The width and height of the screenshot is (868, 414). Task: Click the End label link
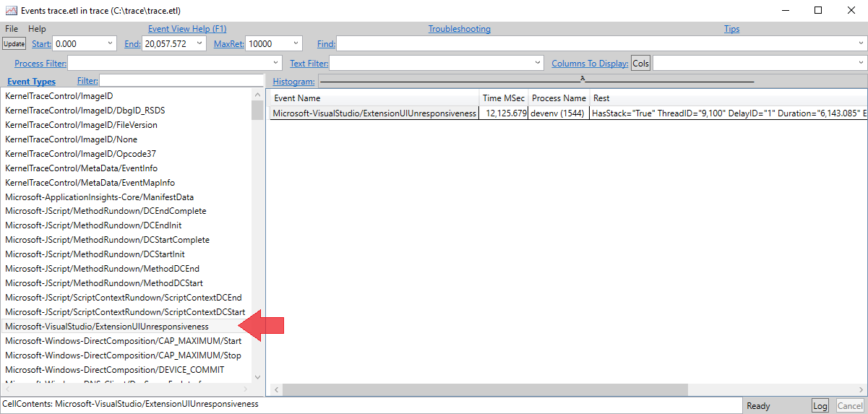[x=132, y=44]
